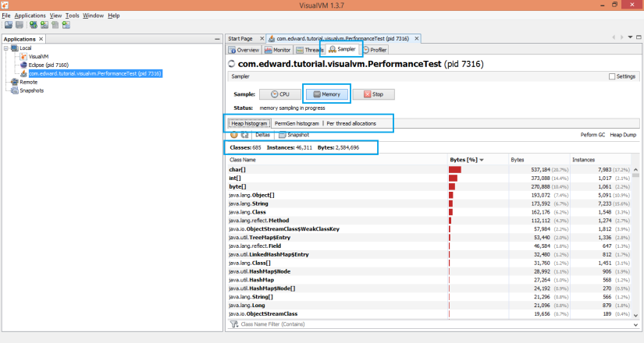Click the Heap Dump button
This screenshot has width=644, height=343.
[624, 135]
